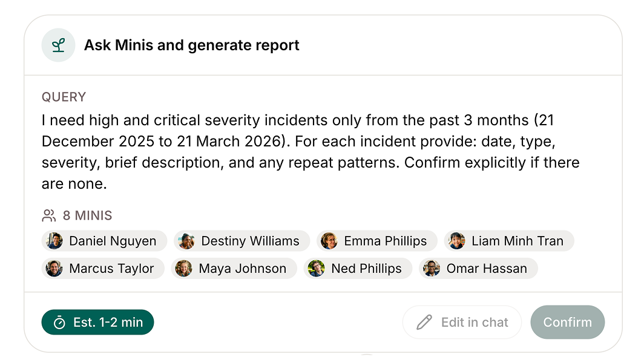
Task: Click the pencil icon beside Edit in chat
Action: point(424,322)
